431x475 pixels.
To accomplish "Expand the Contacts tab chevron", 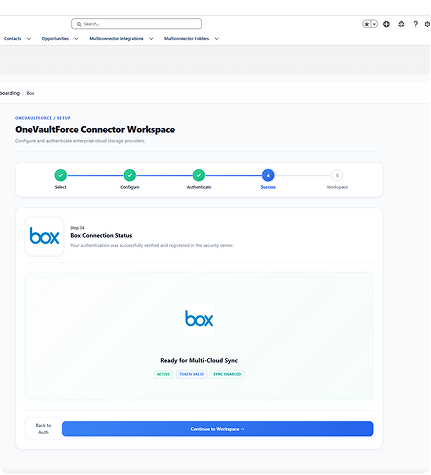I will tap(29, 39).
